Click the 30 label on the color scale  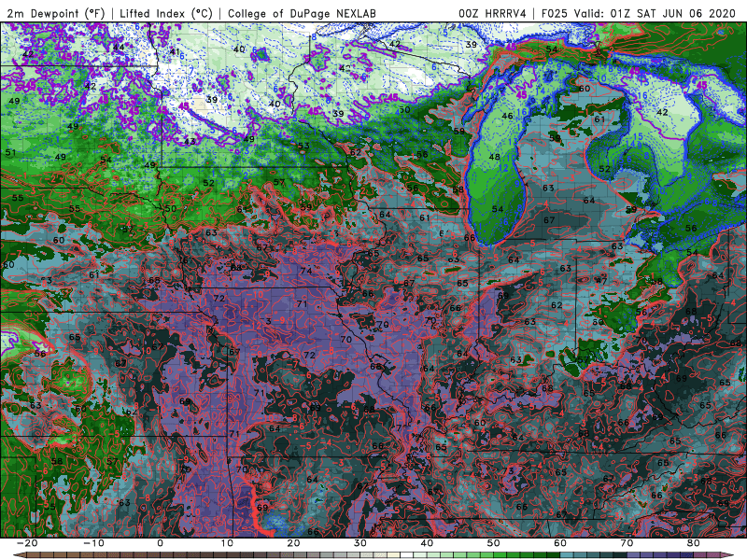pyautogui.click(x=360, y=543)
